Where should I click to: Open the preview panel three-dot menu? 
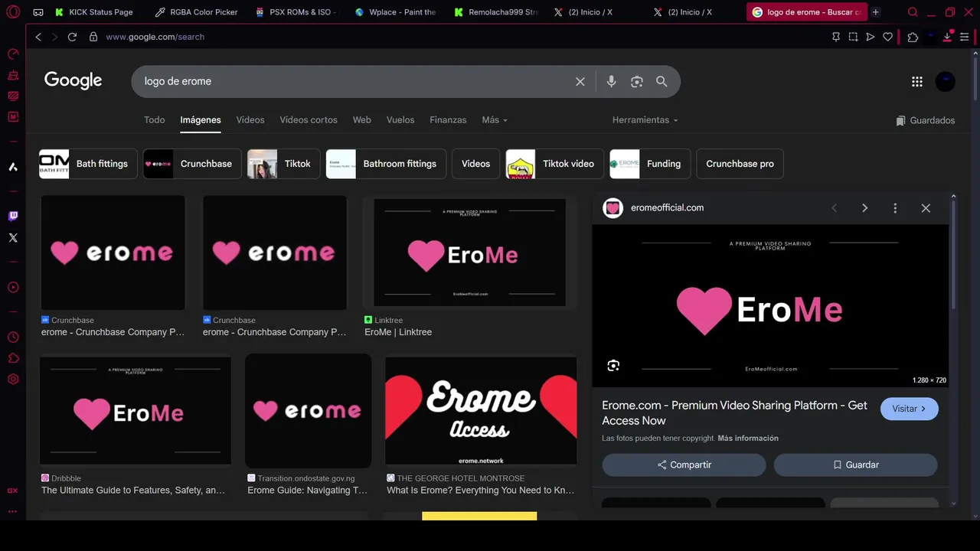point(895,208)
